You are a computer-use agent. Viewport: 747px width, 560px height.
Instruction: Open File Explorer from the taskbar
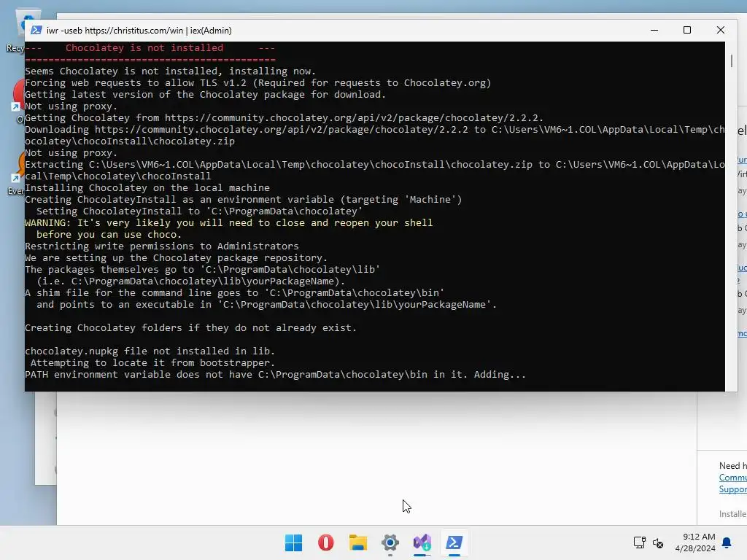[x=357, y=542]
